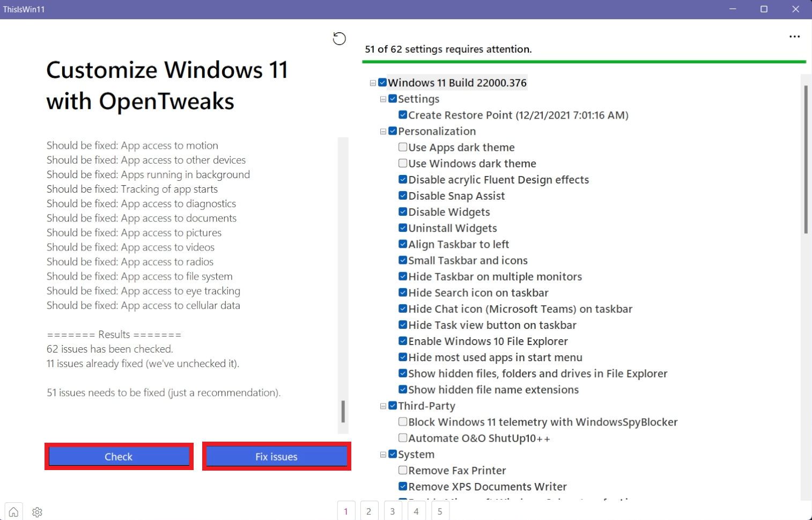The width and height of the screenshot is (812, 520).
Task: Enable the Use Apps dark theme checkbox
Action: tap(402, 147)
